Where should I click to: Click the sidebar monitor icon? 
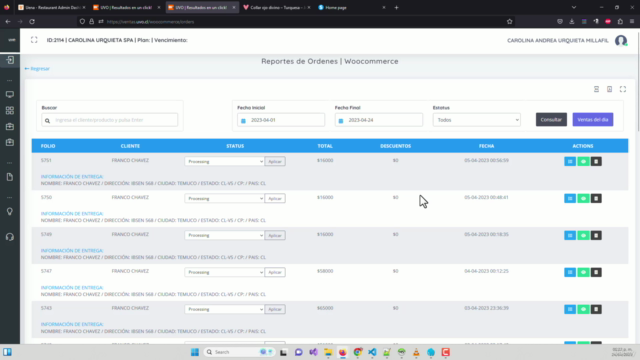[x=10, y=94]
